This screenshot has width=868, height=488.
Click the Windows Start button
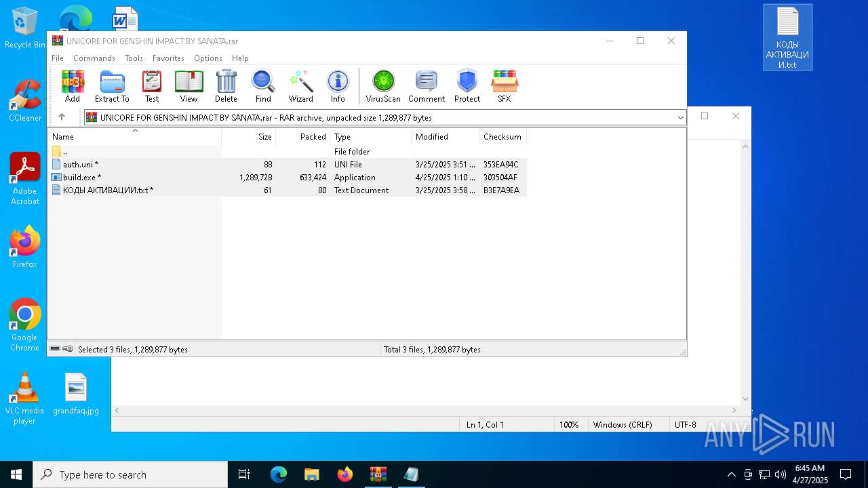(16, 474)
